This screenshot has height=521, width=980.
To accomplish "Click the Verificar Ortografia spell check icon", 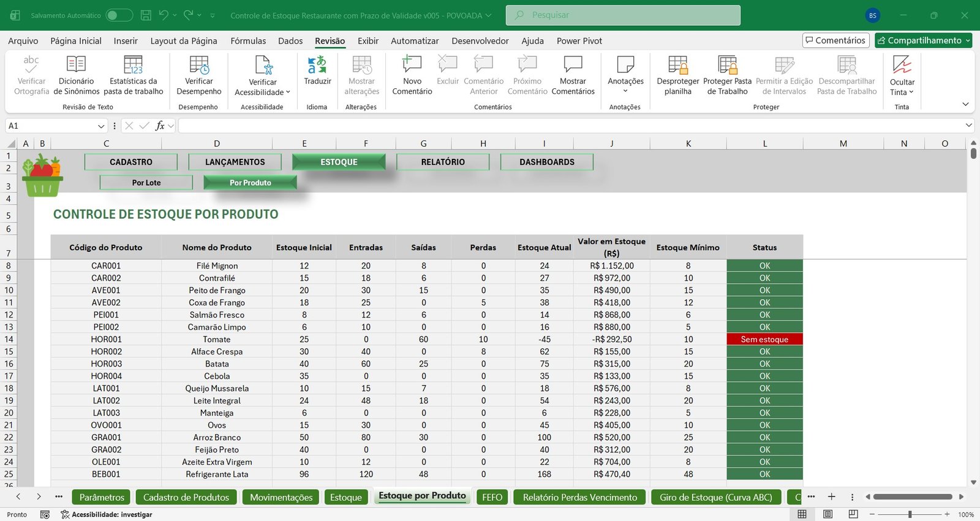I will tap(31, 64).
